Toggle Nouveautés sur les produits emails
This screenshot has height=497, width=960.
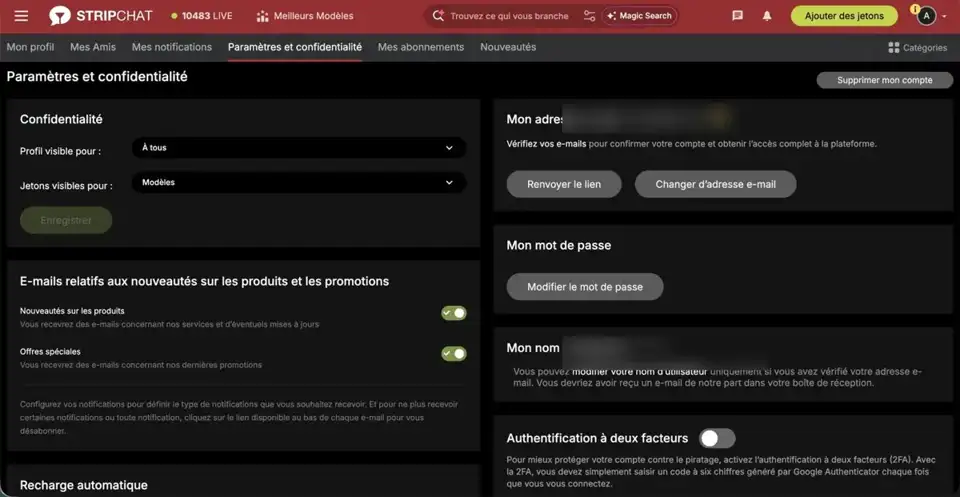pos(454,313)
